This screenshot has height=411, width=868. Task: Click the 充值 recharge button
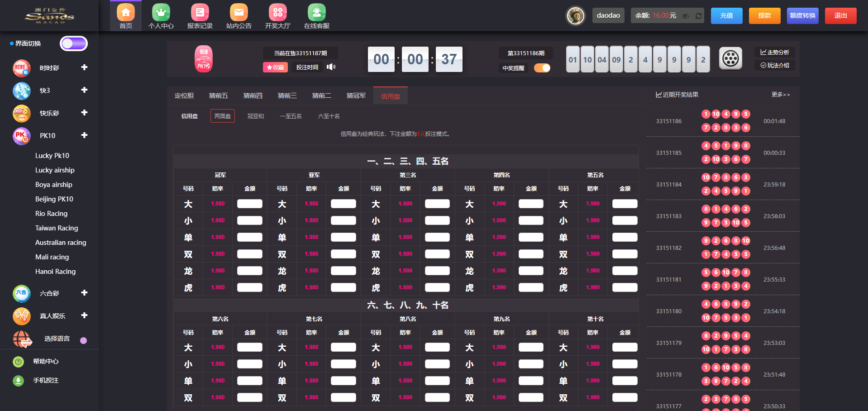click(727, 16)
